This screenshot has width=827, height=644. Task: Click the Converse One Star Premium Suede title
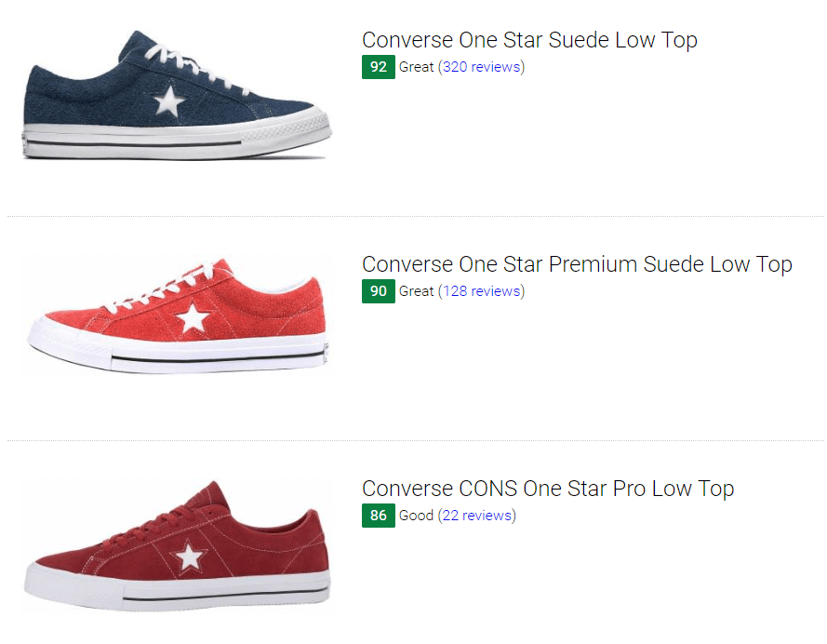click(577, 264)
